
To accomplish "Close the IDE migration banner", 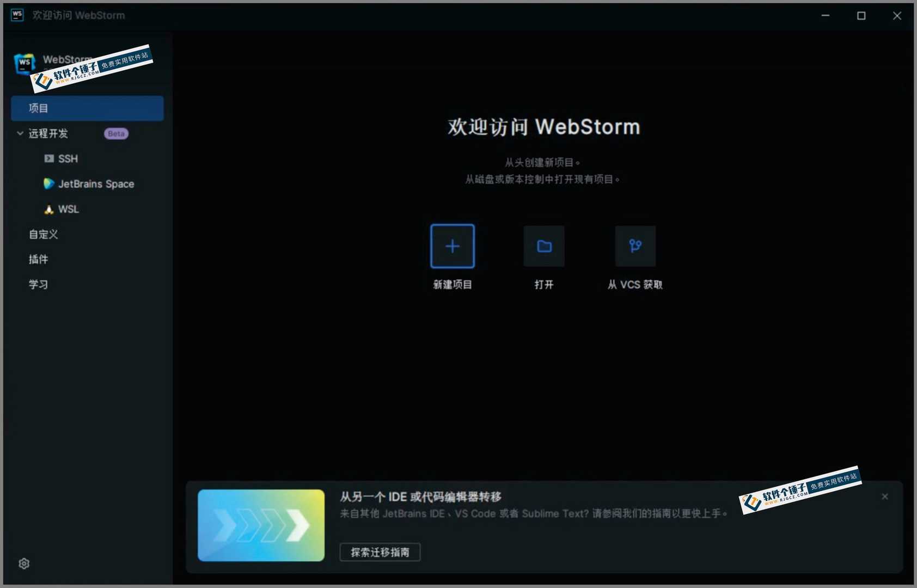I will click(x=885, y=497).
